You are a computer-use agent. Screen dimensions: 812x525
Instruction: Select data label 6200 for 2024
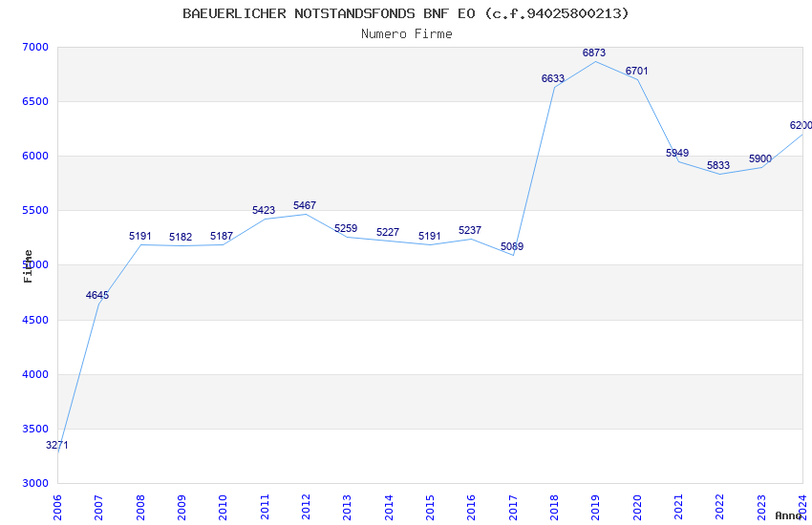tap(801, 126)
